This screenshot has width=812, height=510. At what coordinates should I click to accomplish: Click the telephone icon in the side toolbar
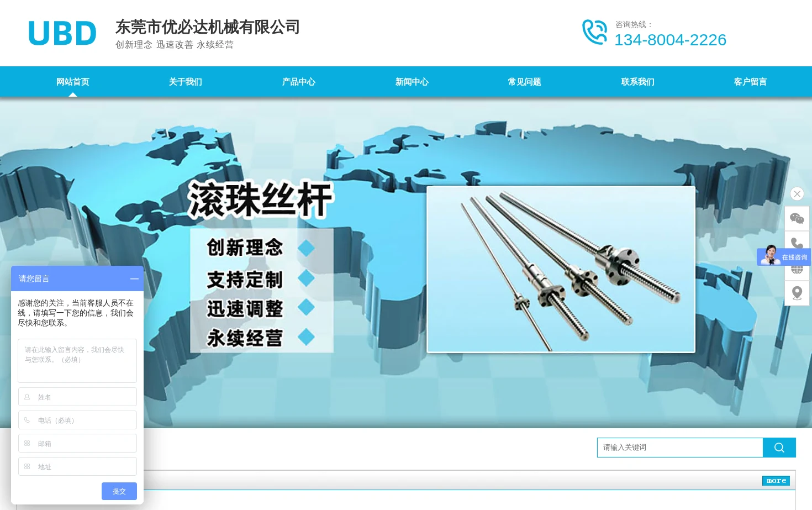click(797, 241)
